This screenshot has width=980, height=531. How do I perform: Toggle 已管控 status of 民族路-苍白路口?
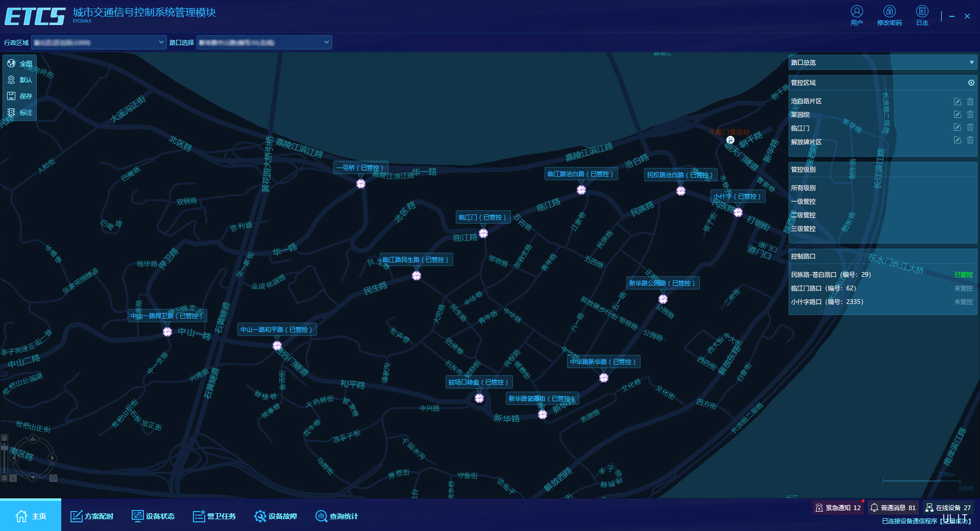(x=963, y=275)
